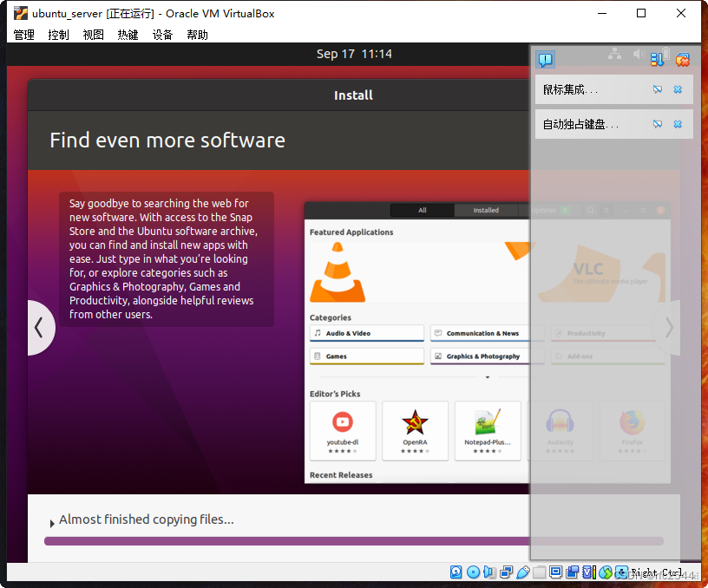
Task: Click the network adapters status bar icon
Action: (506, 572)
